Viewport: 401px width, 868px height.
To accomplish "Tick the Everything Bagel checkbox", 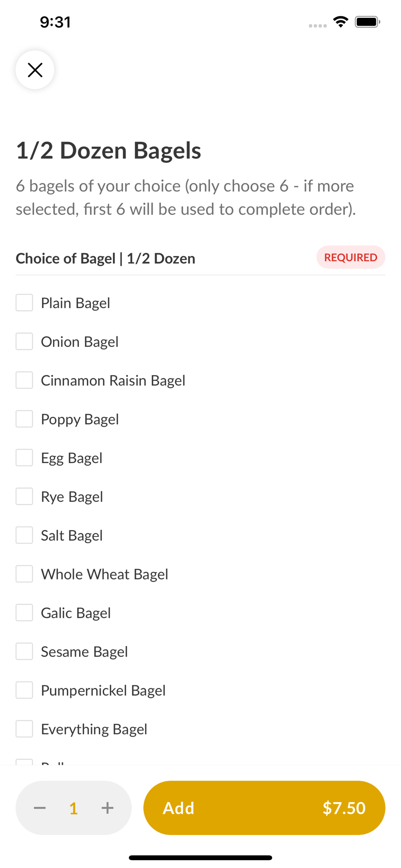I will pyautogui.click(x=24, y=729).
